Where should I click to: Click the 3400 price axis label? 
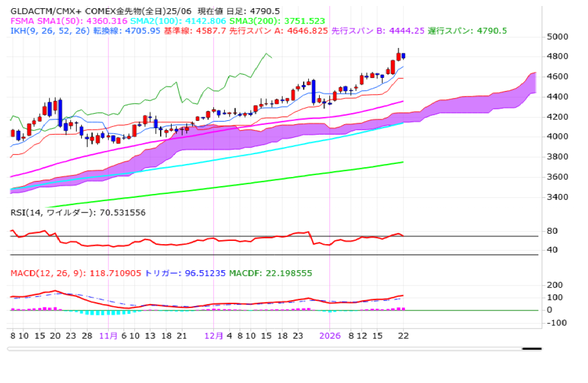(558, 197)
